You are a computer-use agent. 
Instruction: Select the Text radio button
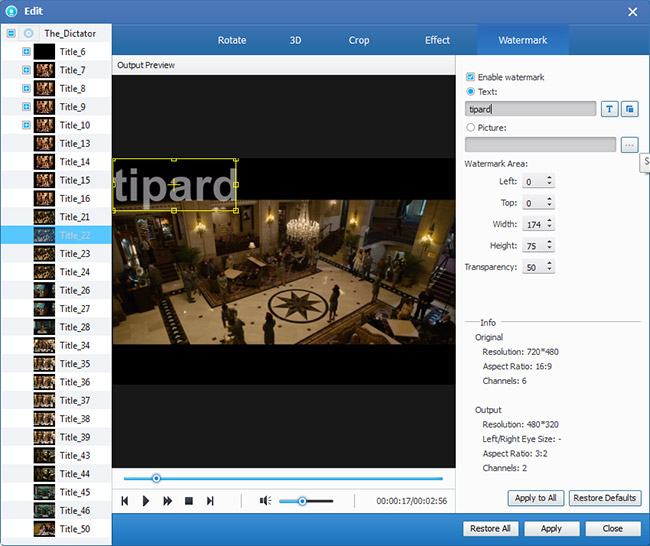(x=470, y=92)
